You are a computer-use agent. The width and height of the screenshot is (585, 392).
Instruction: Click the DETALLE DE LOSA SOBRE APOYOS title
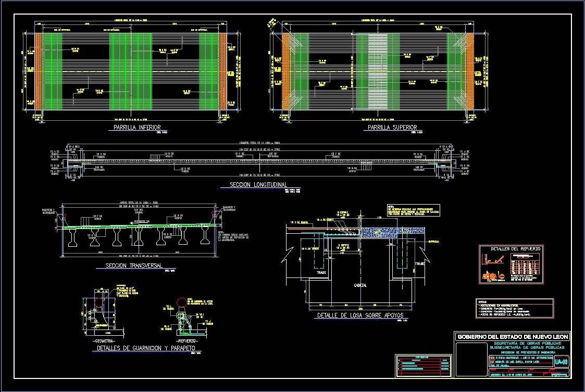point(361,314)
